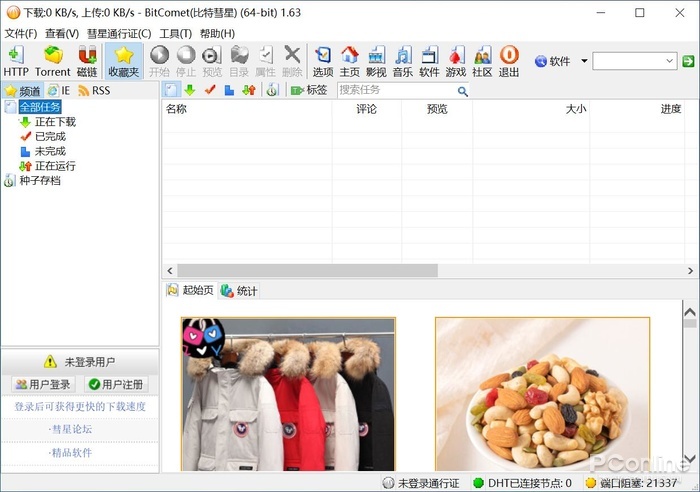
Task: Click the user register (用户注册) button
Action: pos(116,384)
